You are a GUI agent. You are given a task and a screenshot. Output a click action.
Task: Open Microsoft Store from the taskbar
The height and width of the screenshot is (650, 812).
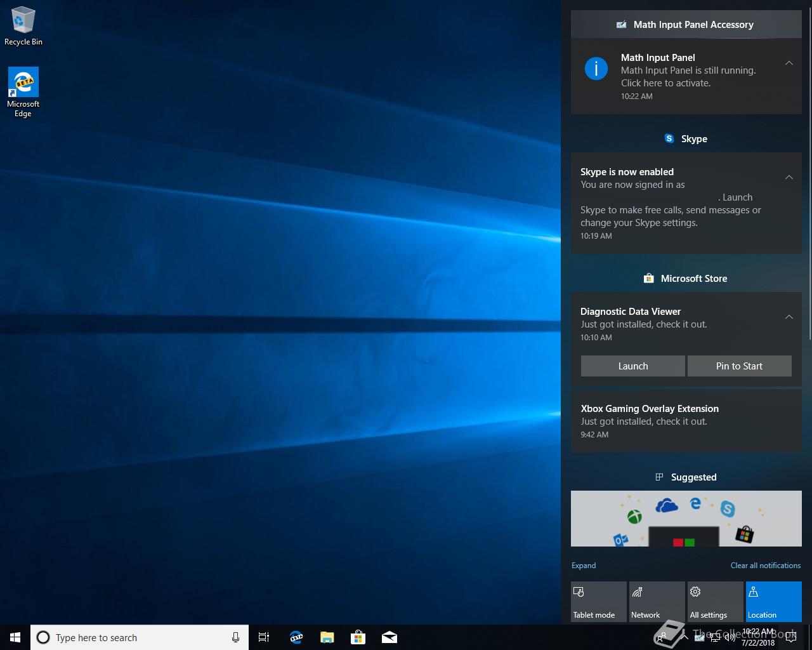tap(358, 637)
